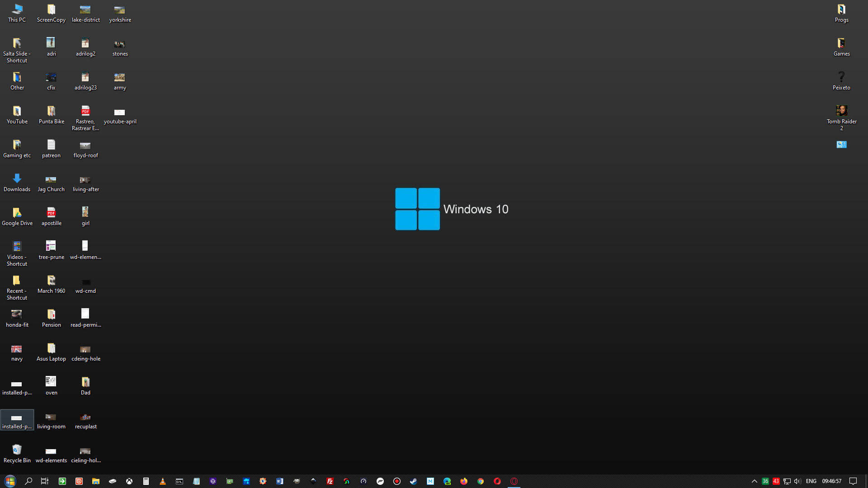The width and height of the screenshot is (868, 488).
Task: Select the Progs folder icon
Action: 841,13
